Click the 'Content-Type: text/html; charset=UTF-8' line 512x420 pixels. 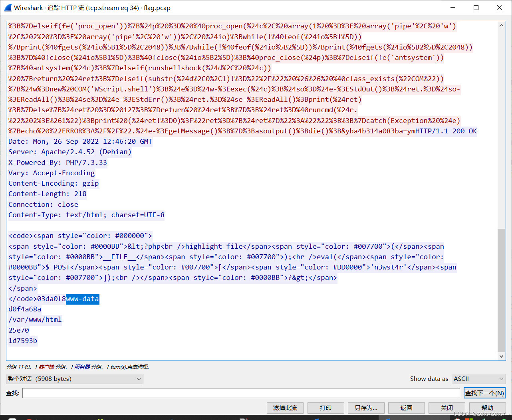[x=87, y=215]
